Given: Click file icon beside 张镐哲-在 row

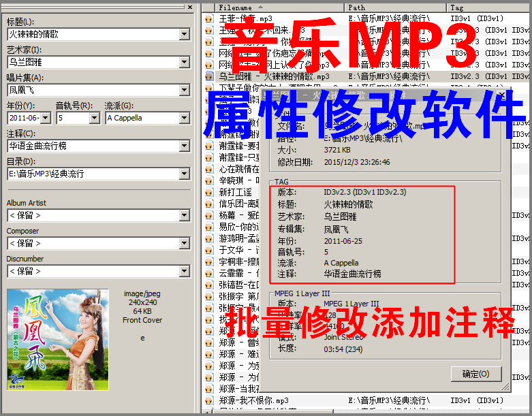Looking at the screenshot, I should tap(209, 285).
